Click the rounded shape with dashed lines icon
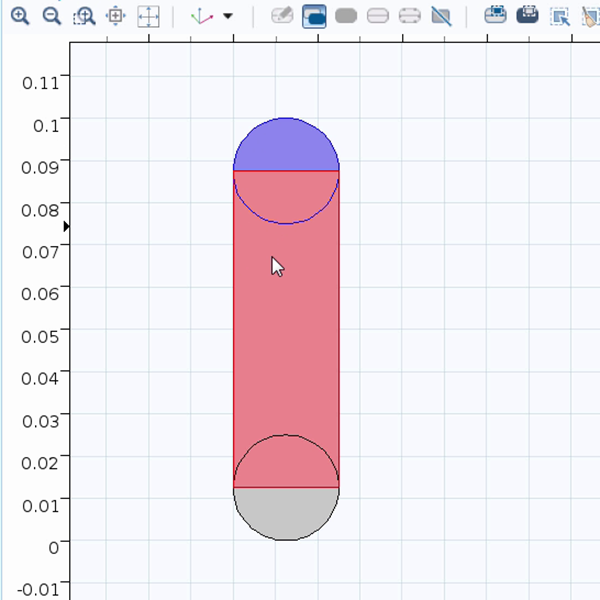600x600 pixels. click(x=409, y=16)
